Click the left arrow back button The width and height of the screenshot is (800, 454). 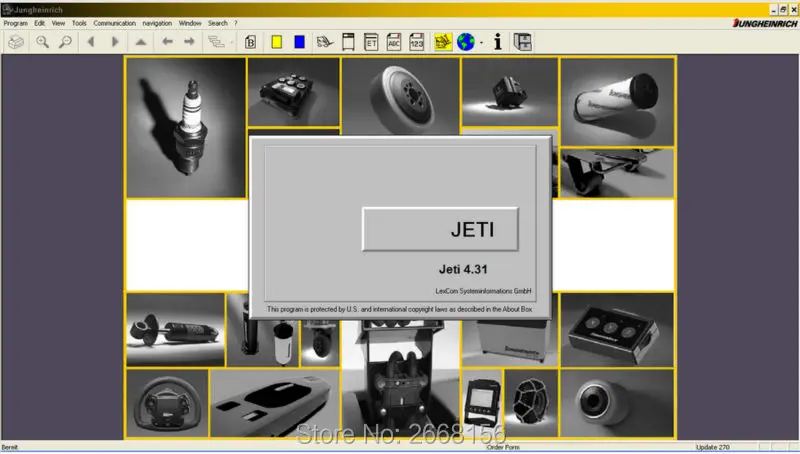point(167,42)
